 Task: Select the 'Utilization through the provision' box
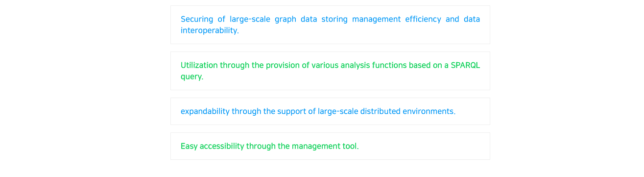(x=330, y=71)
